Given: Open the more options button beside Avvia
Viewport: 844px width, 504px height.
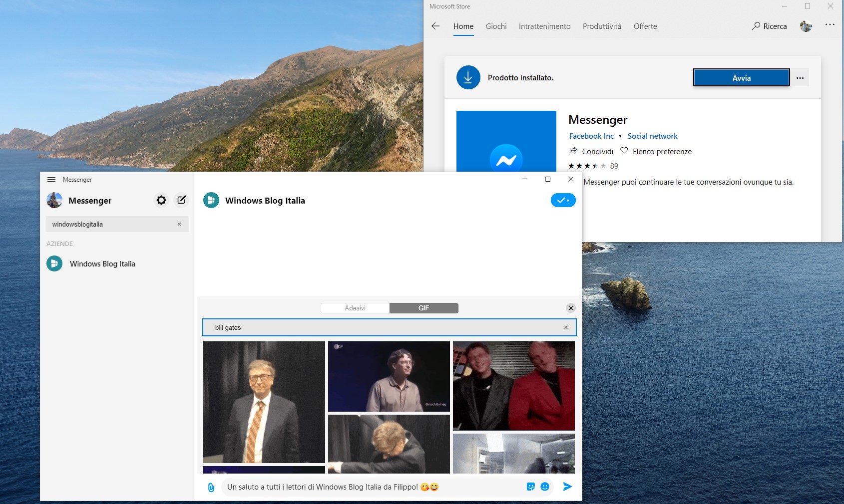Looking at the screenshot, I should click(800, 78).
